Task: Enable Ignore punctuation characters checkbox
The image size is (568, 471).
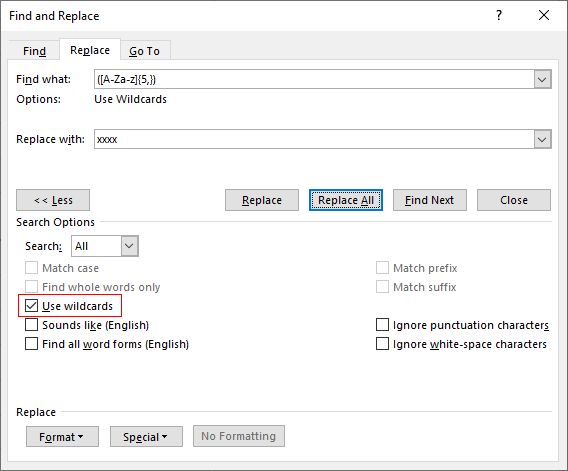Action: [x=383, y=325]
